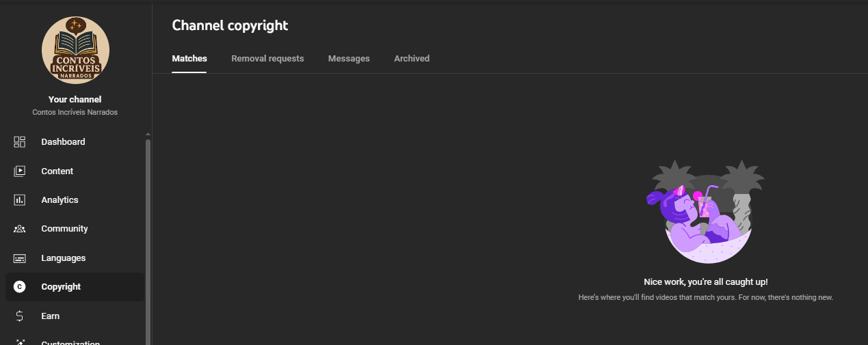
Task: Click the sidebar vertical scrollbar
Action: [x=148, y=239]
